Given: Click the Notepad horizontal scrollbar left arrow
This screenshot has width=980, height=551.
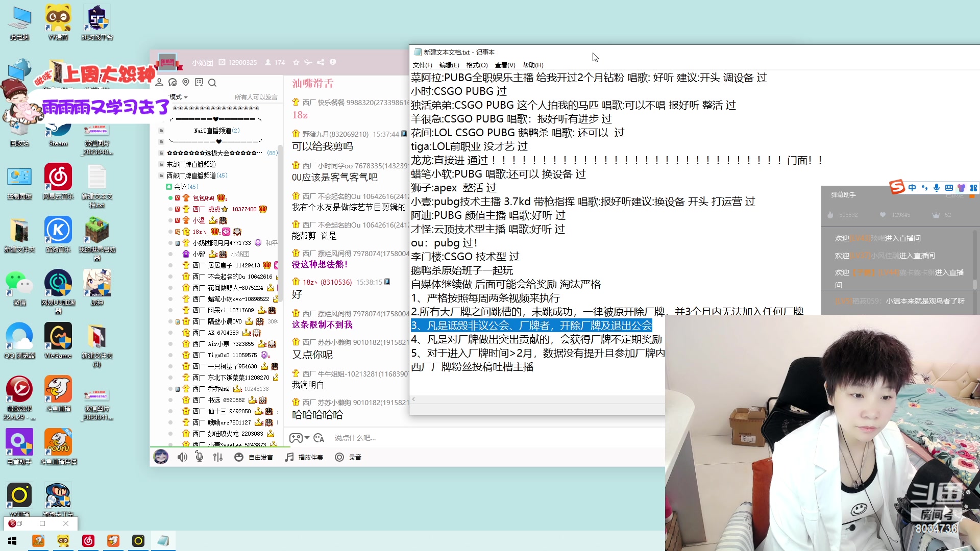Looking at the screenshot, I should [413, 399].
